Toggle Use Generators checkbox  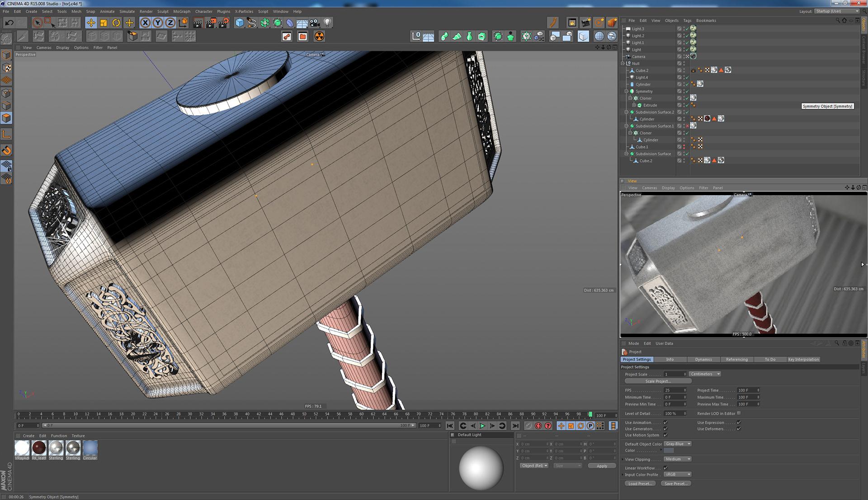tap(665, 429)
